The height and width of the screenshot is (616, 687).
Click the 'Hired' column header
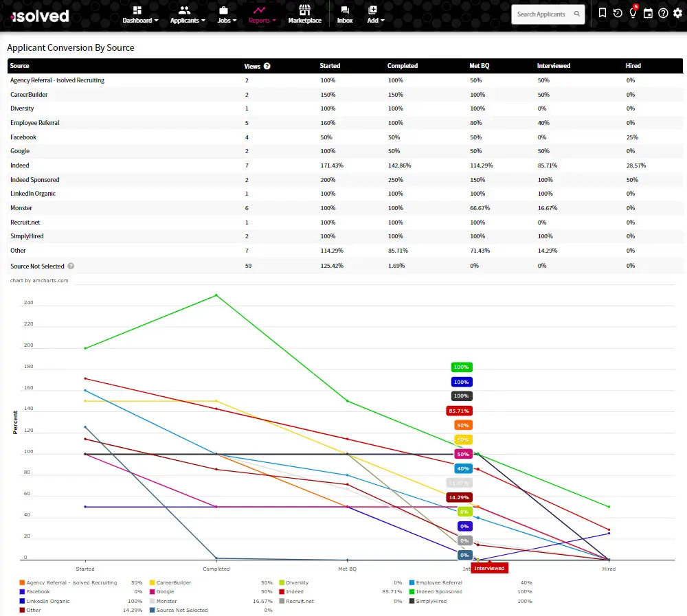click(x=633, y=66)
